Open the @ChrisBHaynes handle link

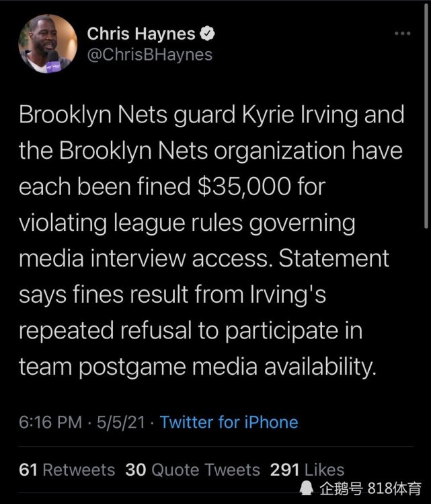(150, 55)
